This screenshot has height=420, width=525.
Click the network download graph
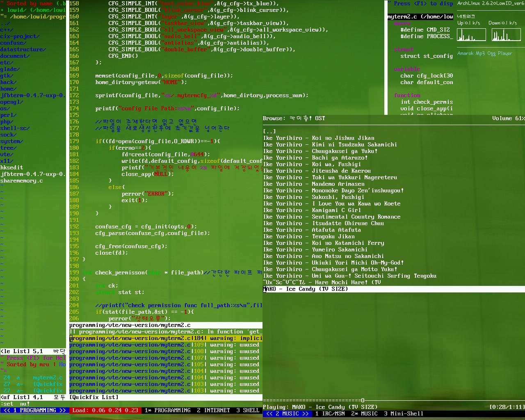point(507,35)
